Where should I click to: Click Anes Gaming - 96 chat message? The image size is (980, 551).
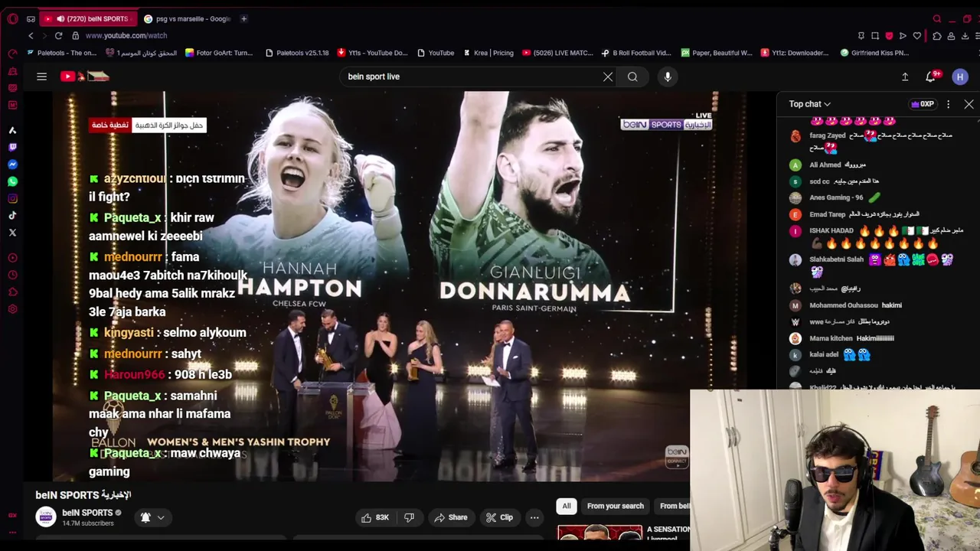point(845,197)
